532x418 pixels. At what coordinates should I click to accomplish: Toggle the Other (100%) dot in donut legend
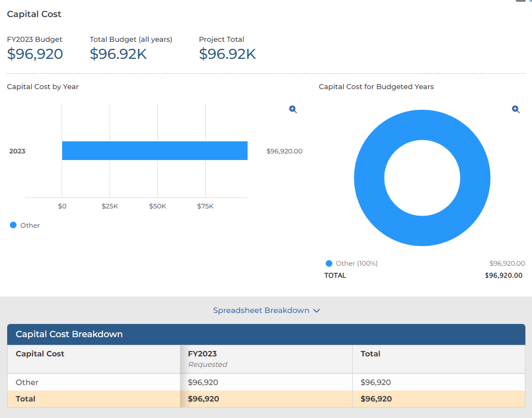(329, 263)
